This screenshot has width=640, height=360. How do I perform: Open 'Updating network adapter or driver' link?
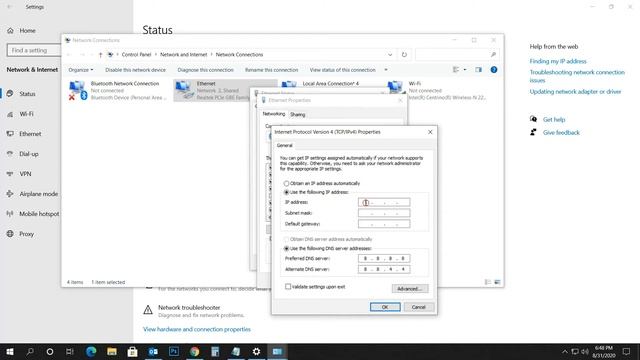pos(576,91)
